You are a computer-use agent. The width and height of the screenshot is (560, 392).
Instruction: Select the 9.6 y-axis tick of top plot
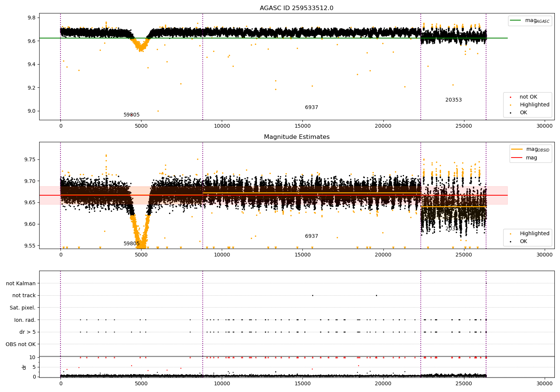click(x=31, y=41)
